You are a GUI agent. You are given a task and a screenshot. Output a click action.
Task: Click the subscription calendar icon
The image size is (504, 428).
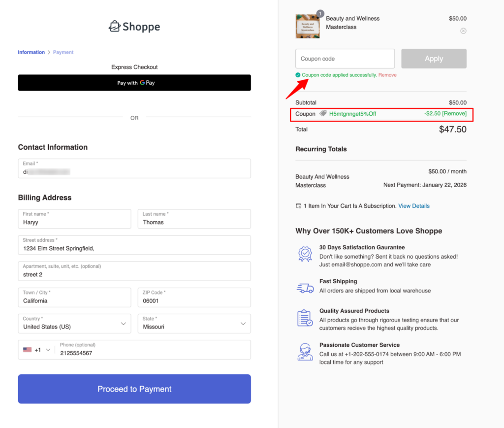(298, 206)
